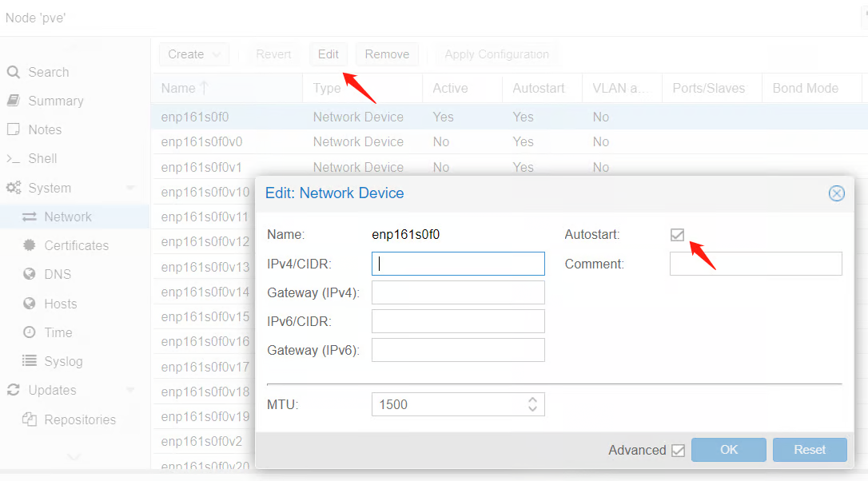Collapse the Updates section arrow
Image resolution: width=868 pixels, height=481 pixels.
pos(130,391)
